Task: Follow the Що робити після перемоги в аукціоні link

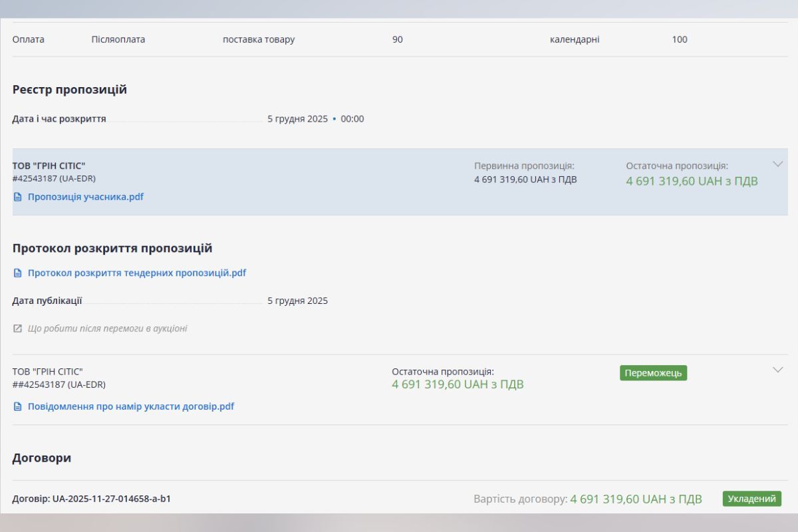Action: (107, 329)
